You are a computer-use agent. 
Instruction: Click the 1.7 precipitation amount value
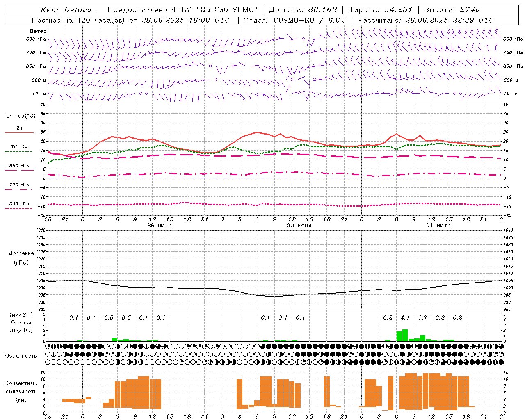click(422, 317)
